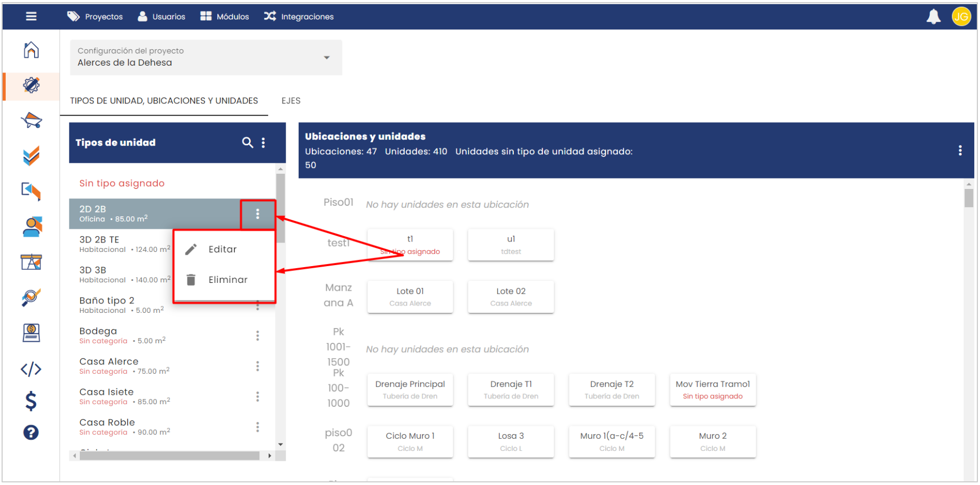
Task: Select Editar from the context menu
Action: [223, 249]
